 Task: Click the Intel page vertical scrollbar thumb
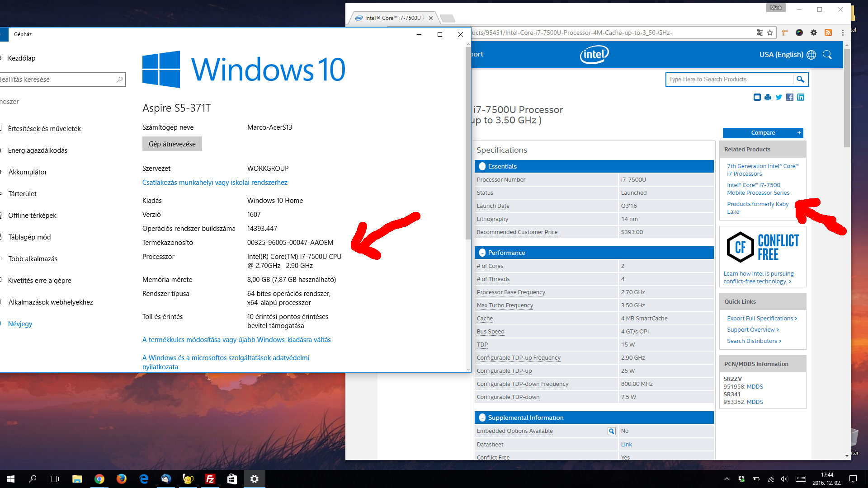click(847, 97)
